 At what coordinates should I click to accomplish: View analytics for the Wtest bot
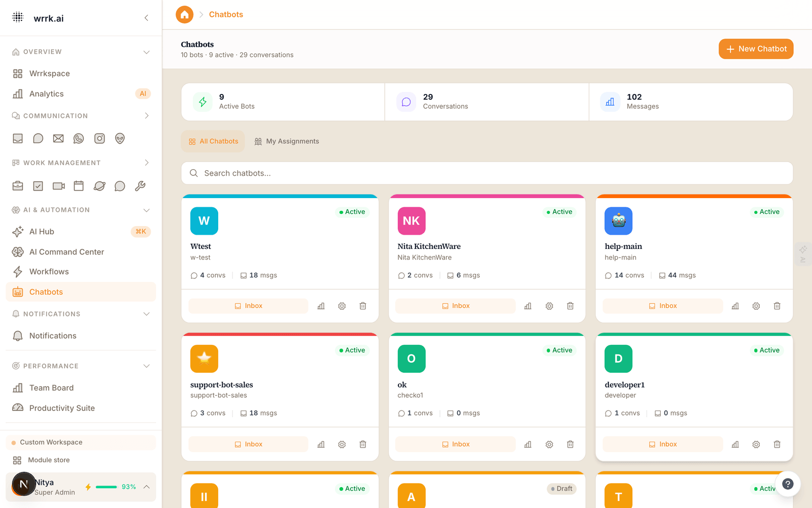(321, 306)
